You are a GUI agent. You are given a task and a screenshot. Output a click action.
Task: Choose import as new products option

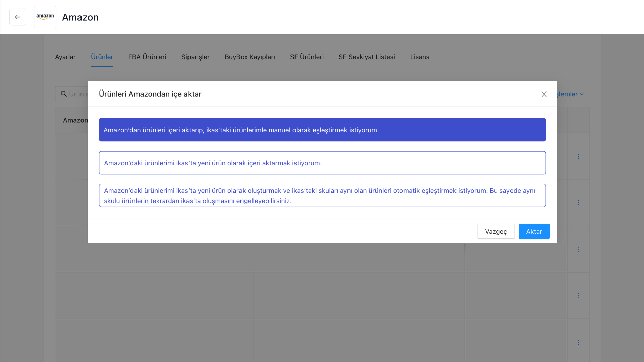[x=322, y=163]
